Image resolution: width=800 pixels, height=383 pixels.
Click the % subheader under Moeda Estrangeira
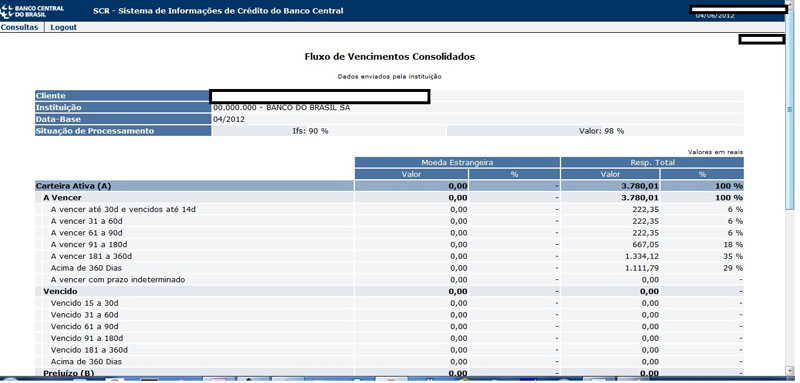(x=514, y=174)
